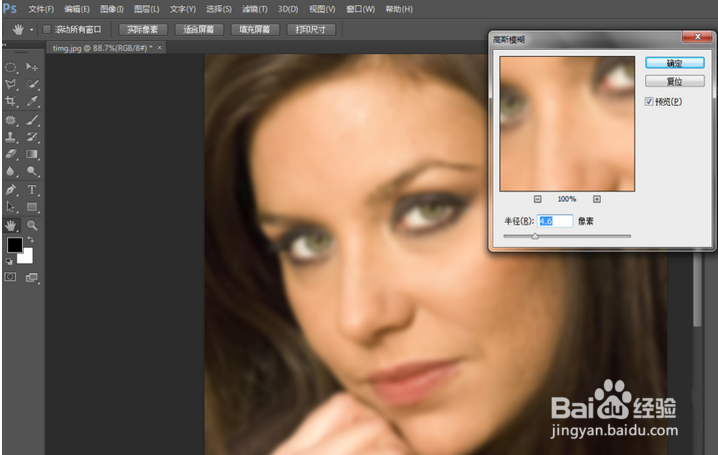Select the Pen tool

(11, 190)
